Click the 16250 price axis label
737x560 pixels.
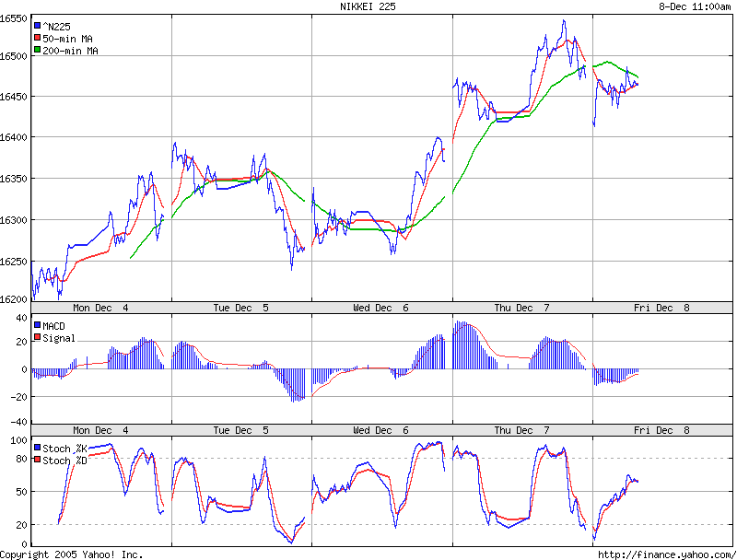[14, 262]
